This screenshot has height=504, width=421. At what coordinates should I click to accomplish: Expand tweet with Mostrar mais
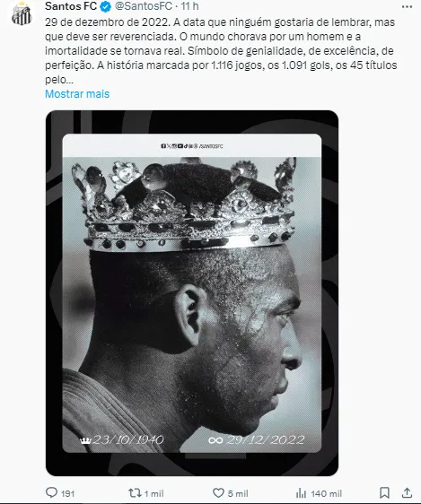(77, 94)
